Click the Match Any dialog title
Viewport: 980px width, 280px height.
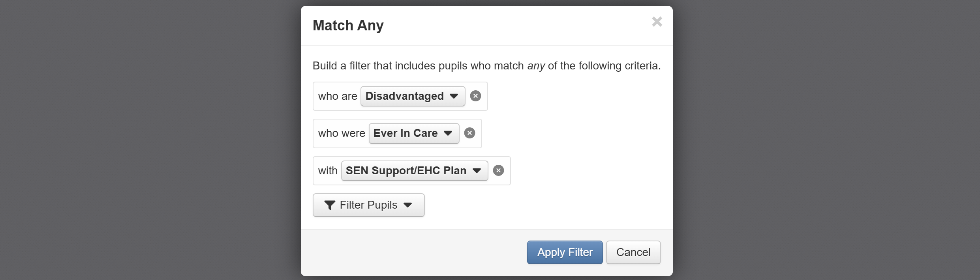coord(348,26)
